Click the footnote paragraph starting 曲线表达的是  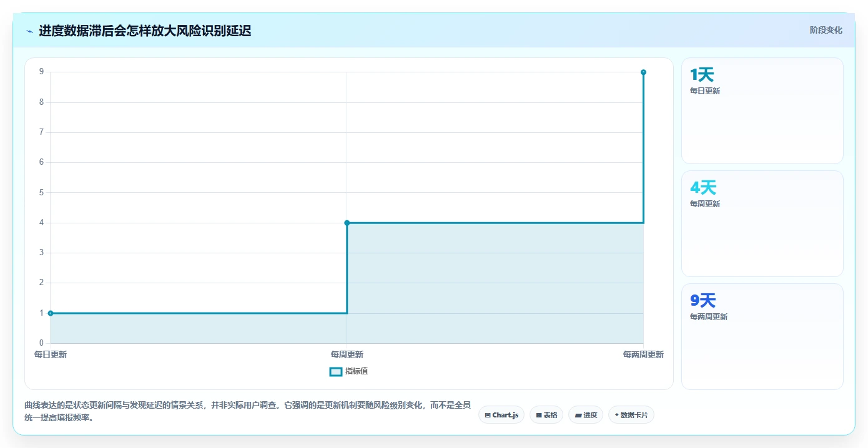(x=247, y=411)
